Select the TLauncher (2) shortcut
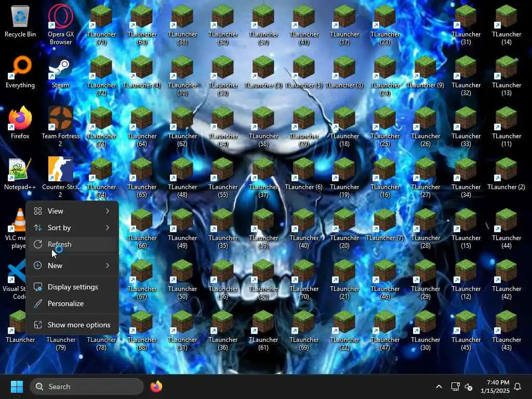The height and width of the screenshot is (399, 532). [x=506, y=174]
